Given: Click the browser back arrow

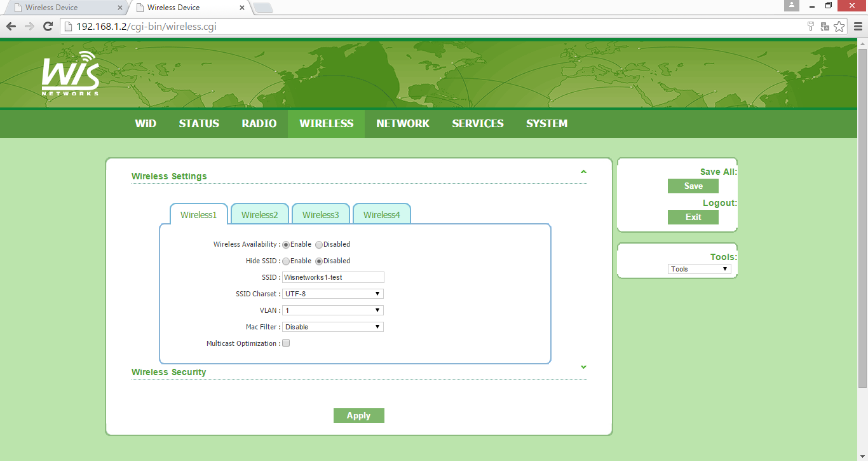Looking at the screenshot, I should click(11, 27).
